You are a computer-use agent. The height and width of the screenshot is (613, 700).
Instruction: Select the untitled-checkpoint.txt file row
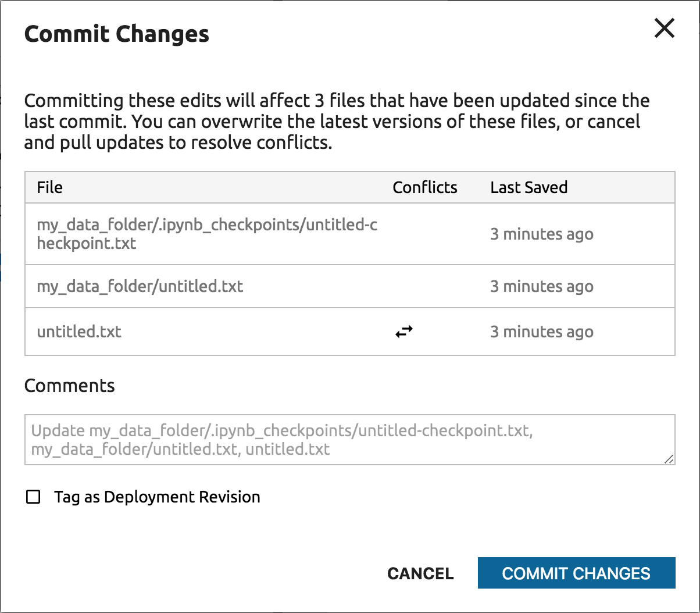207,234
